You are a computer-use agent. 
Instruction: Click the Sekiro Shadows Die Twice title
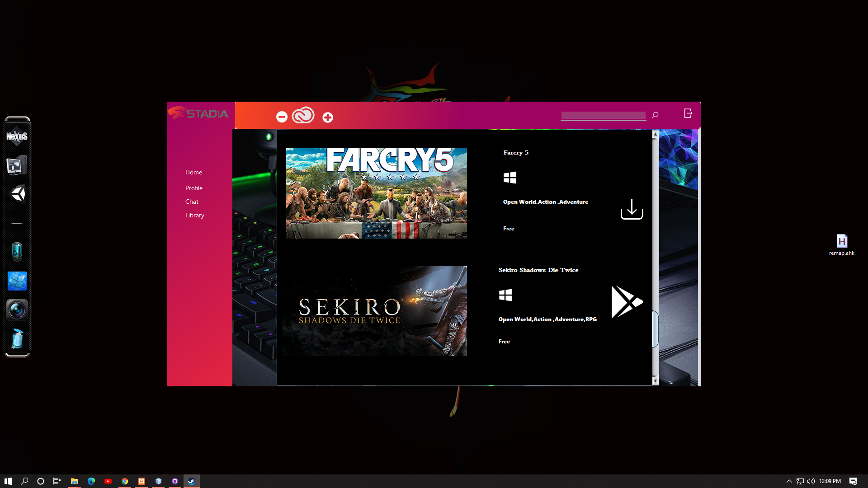538,270
